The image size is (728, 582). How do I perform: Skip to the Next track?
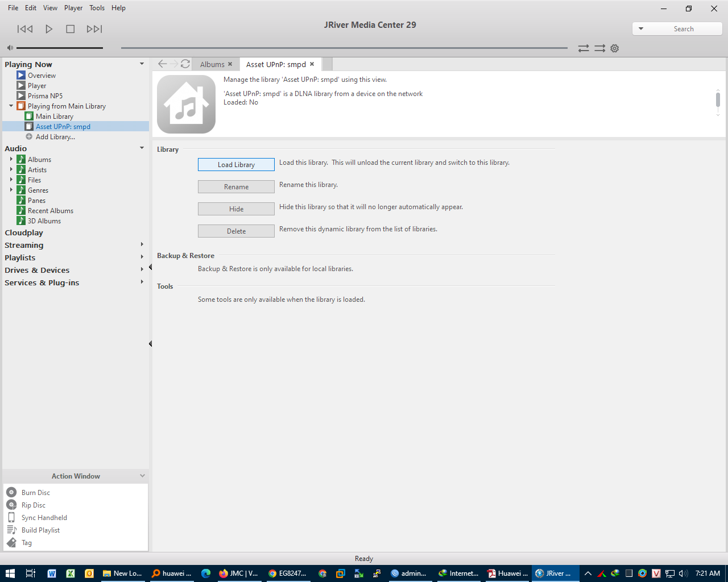(x=94, y=29)
